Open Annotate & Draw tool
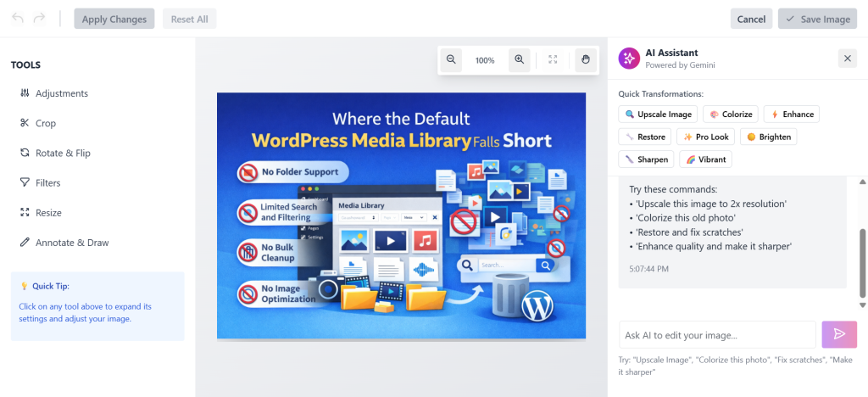This screenshot has width=868, height=397. pos(71,243)
